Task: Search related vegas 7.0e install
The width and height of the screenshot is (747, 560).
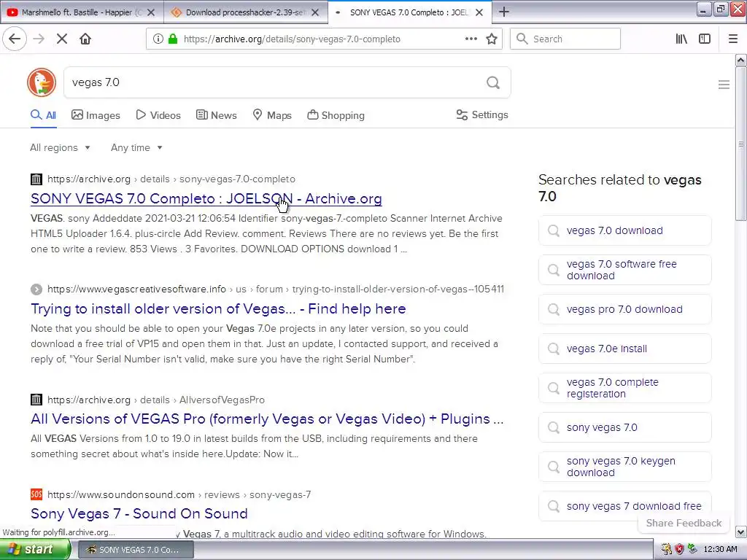Action: click(x=625, y=349)
